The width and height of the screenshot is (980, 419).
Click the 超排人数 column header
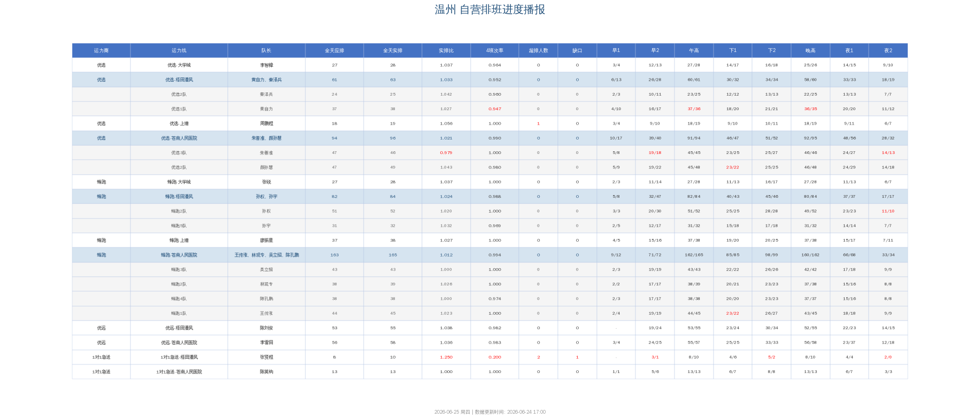538,50
